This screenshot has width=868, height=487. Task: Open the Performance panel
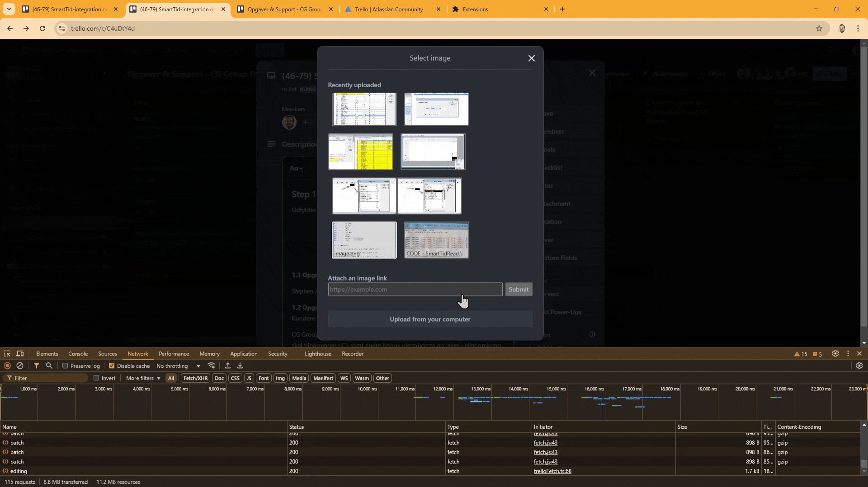[x=174, y=354]
